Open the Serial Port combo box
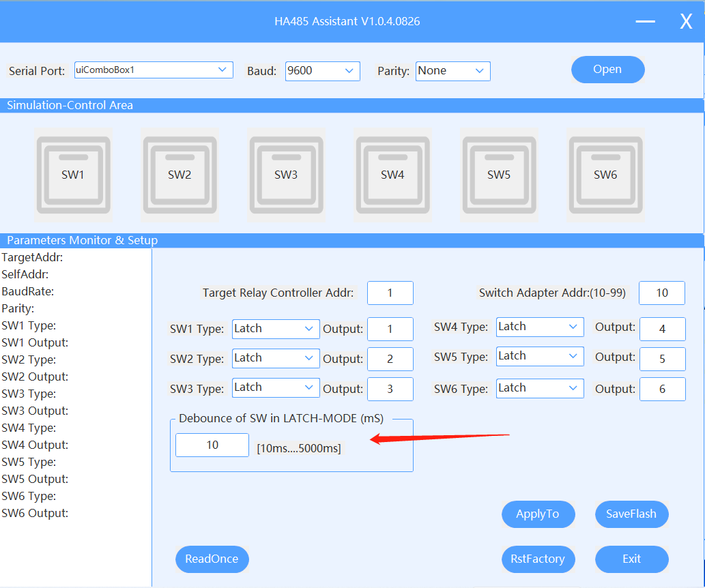The width and height of the screenshot is (705, 588). pyautogui.click(x=154, y=70)
